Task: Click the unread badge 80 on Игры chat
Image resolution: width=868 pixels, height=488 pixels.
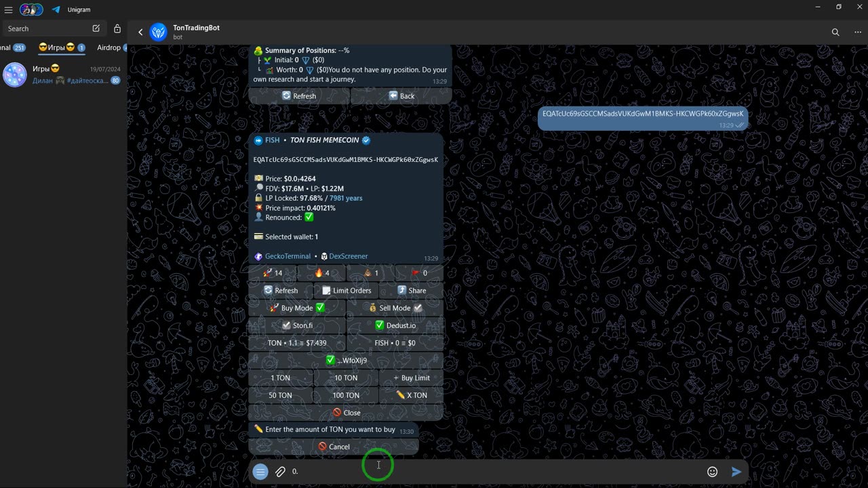Action: click(x=115, y=81)
